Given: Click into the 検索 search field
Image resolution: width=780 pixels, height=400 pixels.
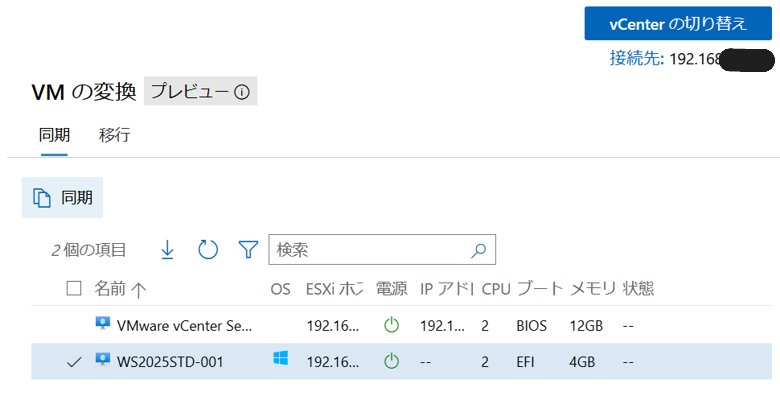Looking at the screenshot, I should tap(370, 250).
